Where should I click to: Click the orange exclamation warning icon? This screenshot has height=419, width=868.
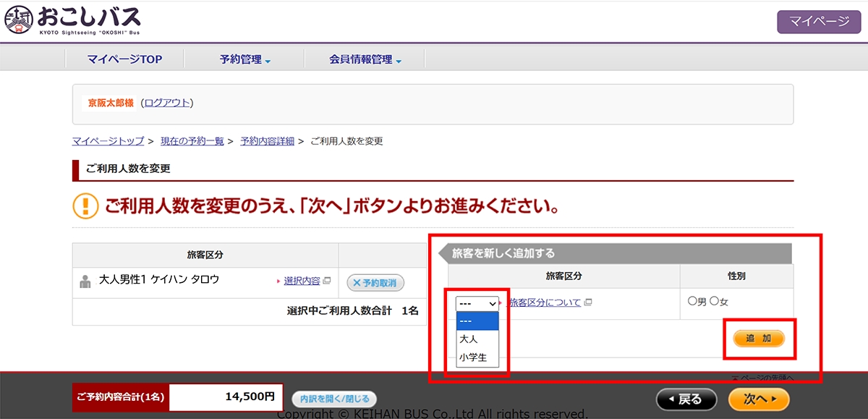pos(85,206)
